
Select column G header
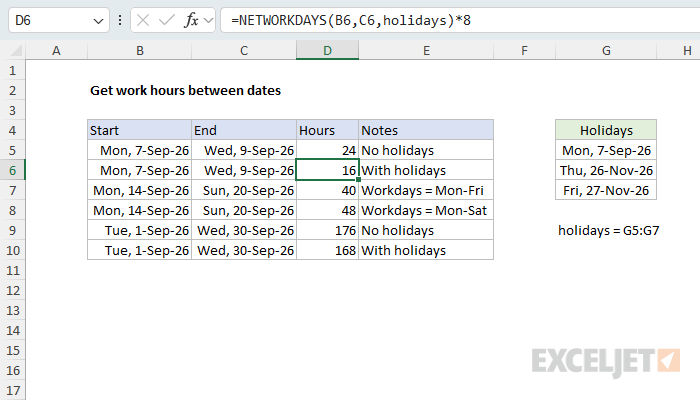click(606, 50)
